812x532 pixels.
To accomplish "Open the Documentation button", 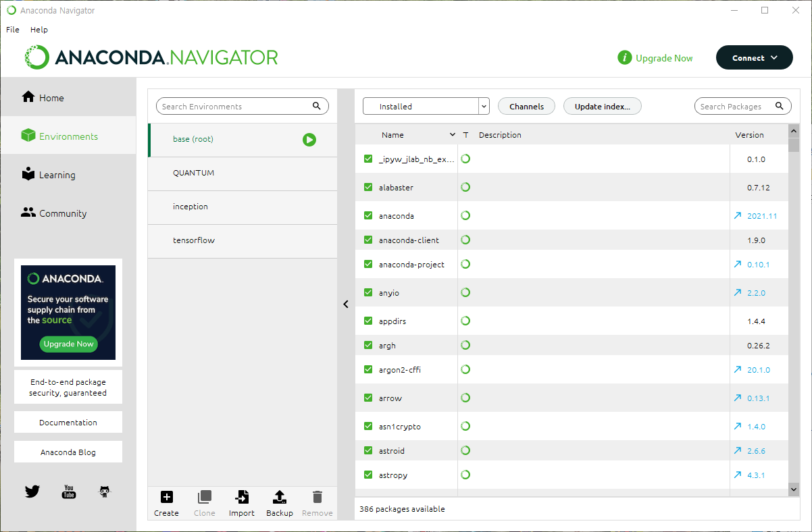I will click(68, 422).
